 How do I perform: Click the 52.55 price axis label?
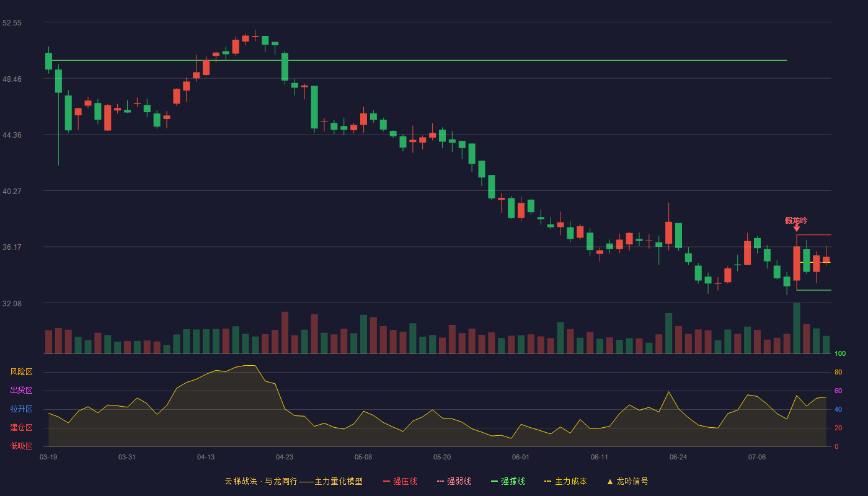coord(12,22)
